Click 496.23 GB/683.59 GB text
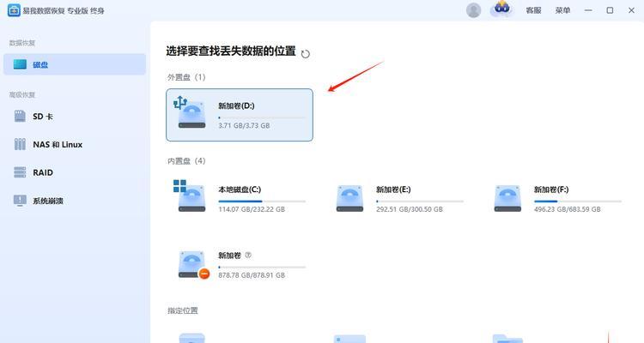The width and height of the screenshot is (644, 343). tap(568, 209)
